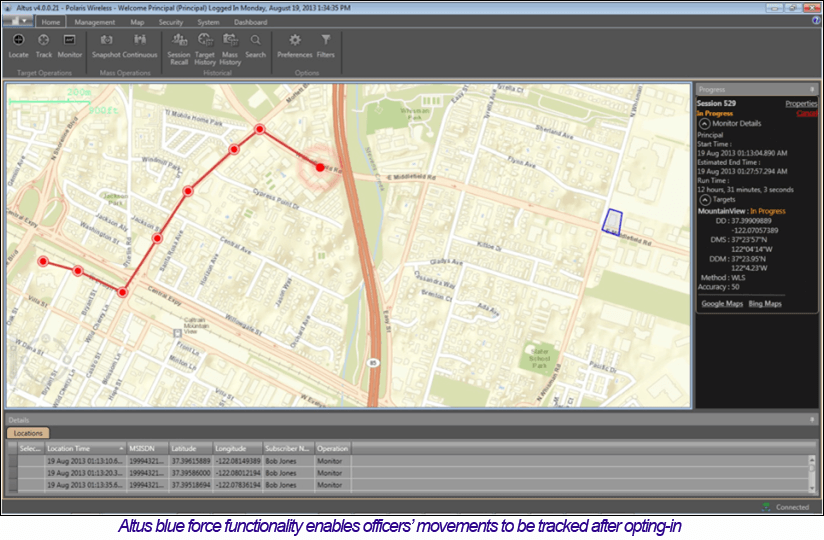
Task: Cancel the in-progress session
Action: pyautogui.click(x=807, y=113)
